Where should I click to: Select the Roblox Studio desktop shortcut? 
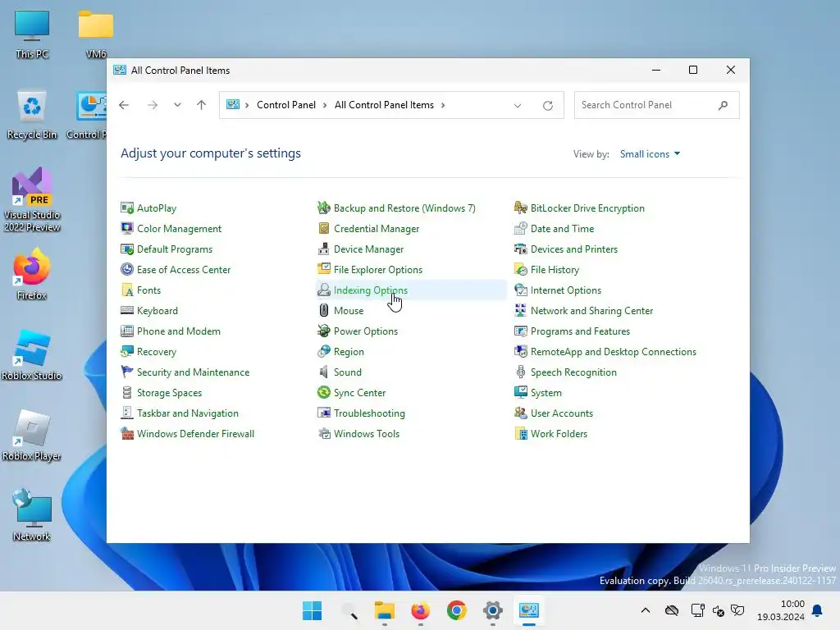pos(32,354)
